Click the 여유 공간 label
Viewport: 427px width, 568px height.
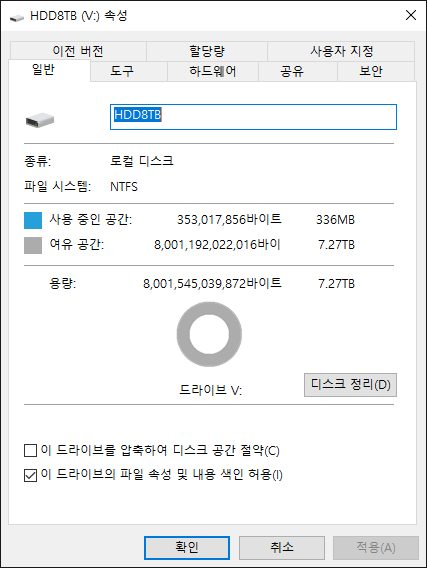coord(77,245)
